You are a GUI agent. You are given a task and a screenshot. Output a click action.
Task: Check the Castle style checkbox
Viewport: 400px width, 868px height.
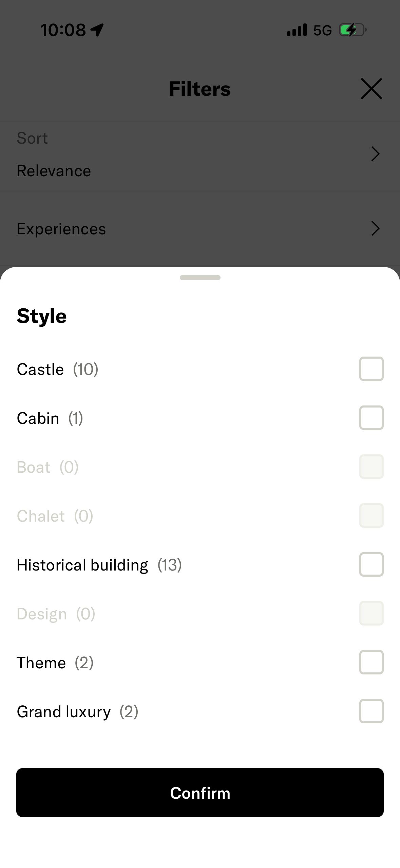(371, 369)
